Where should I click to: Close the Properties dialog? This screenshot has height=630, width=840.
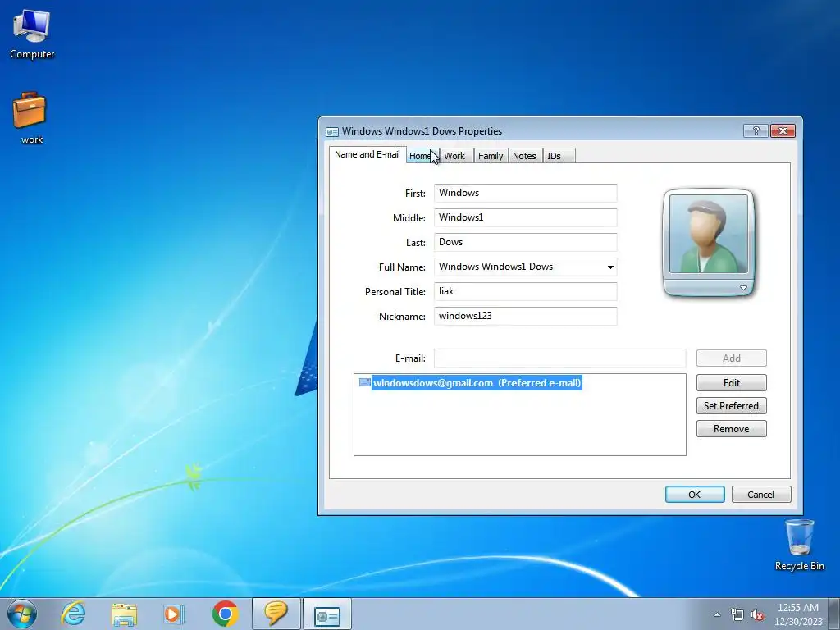[783, 130]
